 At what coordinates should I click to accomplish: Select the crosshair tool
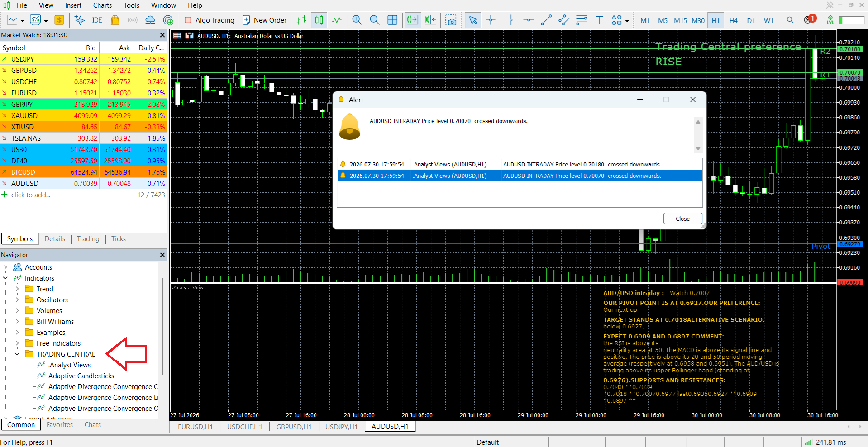[x=491, y=20]
